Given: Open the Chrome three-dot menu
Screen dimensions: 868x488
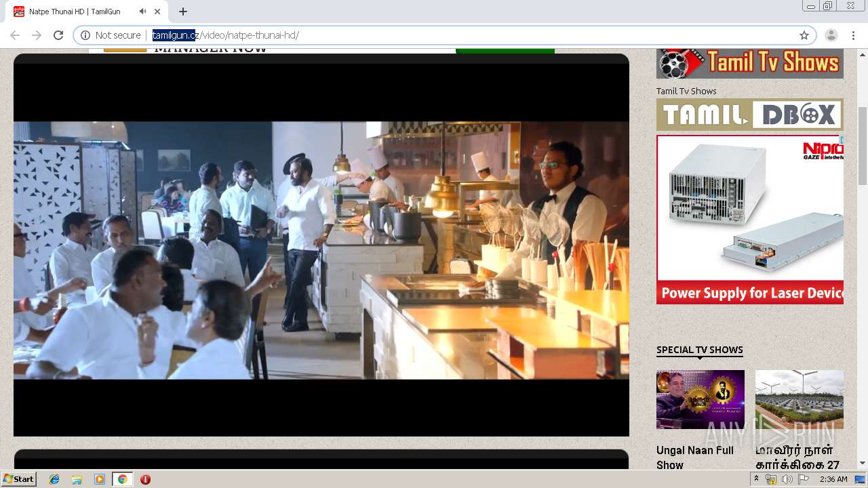Looking at the screenshot, I should point(853,35).
